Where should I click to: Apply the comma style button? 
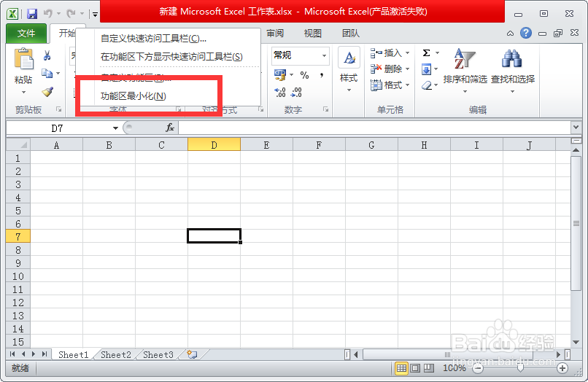322,75
